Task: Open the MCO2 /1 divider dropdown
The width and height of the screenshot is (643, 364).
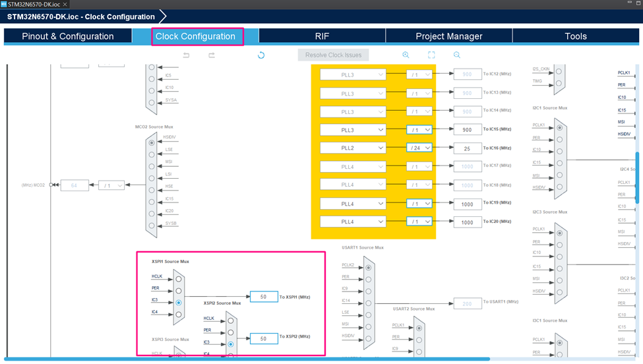Action: [x=111, y=186]
